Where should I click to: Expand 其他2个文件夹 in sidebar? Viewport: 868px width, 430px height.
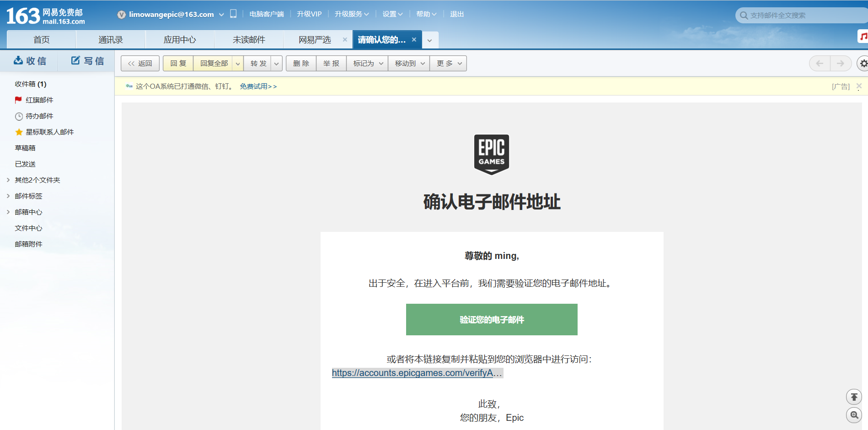tap(8, 180)
